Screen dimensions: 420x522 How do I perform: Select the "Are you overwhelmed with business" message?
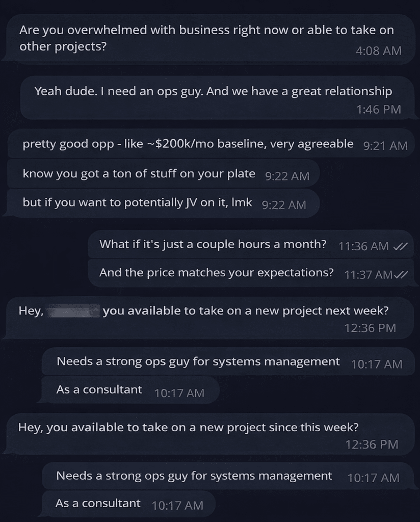206,38
